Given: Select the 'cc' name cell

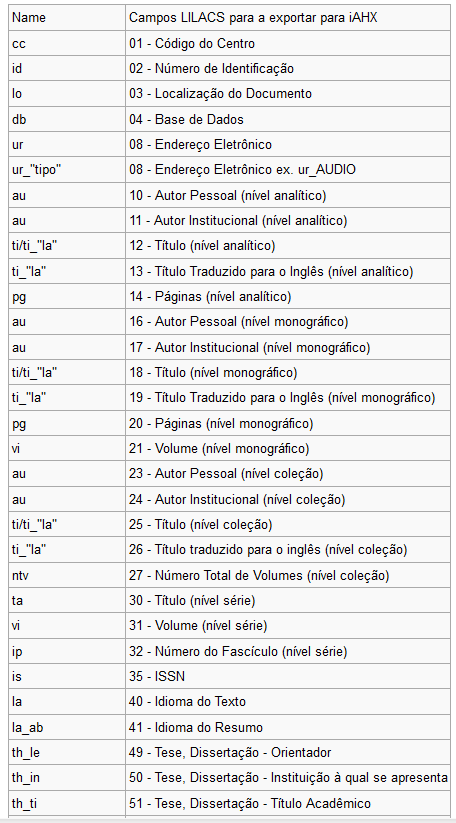Looking at the screenshot, I should (x=67, y=44).
